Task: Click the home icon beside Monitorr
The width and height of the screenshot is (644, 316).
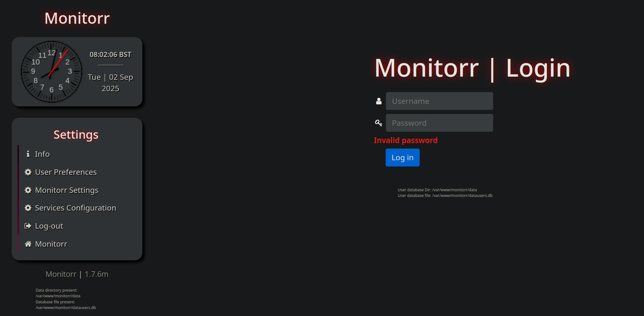Action: (x=28, y=244)
